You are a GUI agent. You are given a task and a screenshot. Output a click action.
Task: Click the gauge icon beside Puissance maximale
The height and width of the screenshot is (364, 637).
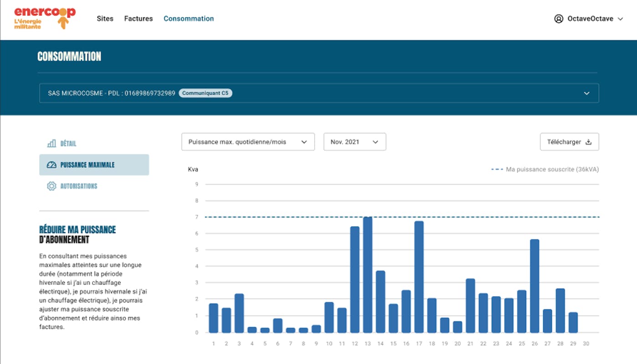click(x=51, y=165)
